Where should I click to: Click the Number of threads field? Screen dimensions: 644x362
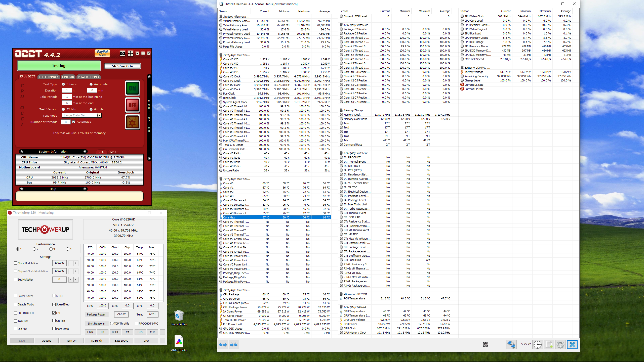[66, 122]
